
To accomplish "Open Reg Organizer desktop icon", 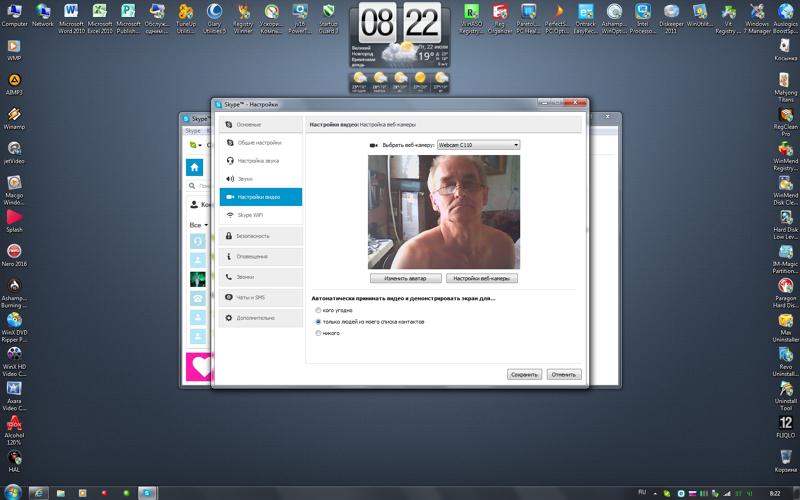I will (x=500, y=18).
